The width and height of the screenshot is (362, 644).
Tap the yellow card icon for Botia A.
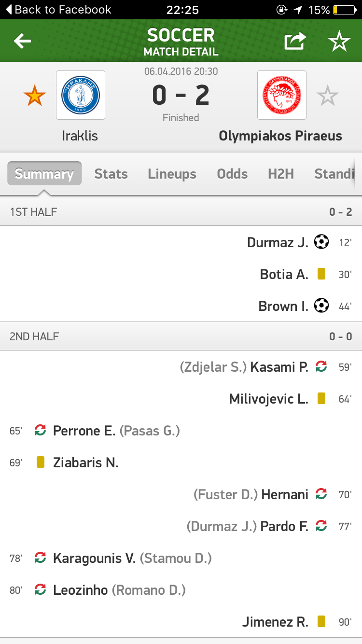[321, 274]
